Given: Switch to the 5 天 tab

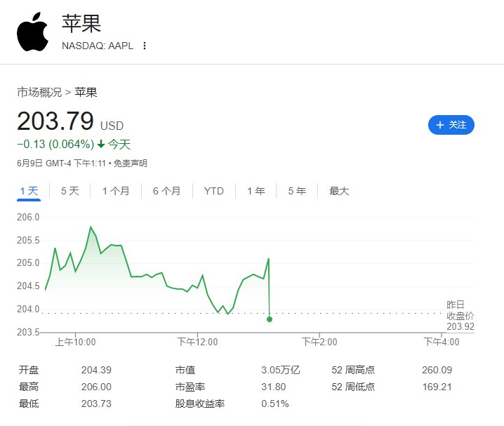Looking at the screenshot, I should click(69, 191).
